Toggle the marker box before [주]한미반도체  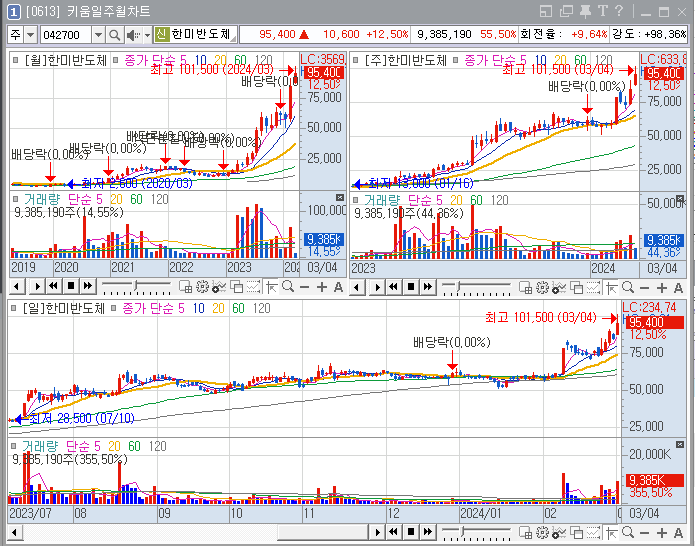click(355, 60)
